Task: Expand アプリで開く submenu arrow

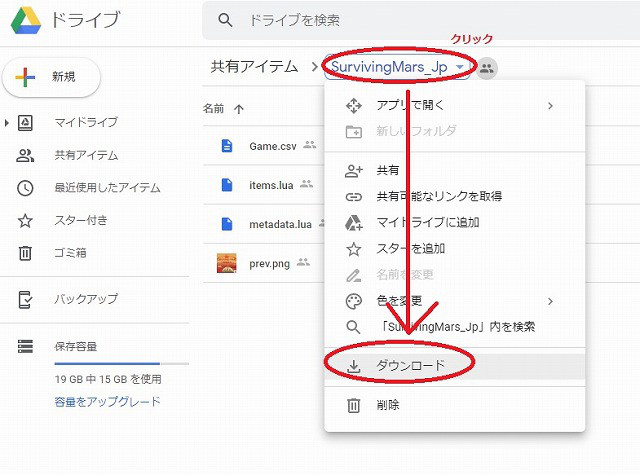Action: (550, 106)
